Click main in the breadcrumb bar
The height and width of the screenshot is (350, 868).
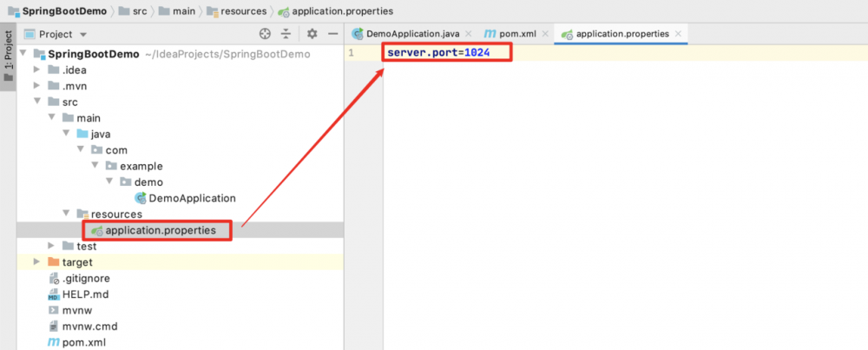point(176,11)
